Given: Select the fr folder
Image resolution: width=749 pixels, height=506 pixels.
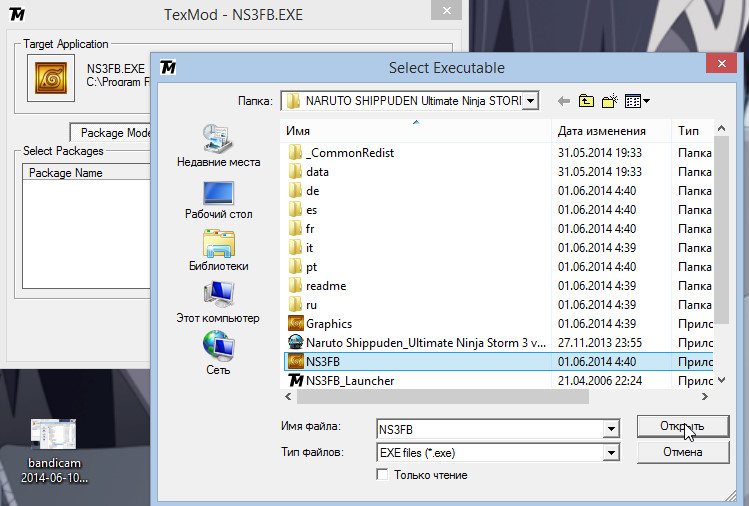Looking at the screenshot, I should pyautogui.click(x=301, y=229).
